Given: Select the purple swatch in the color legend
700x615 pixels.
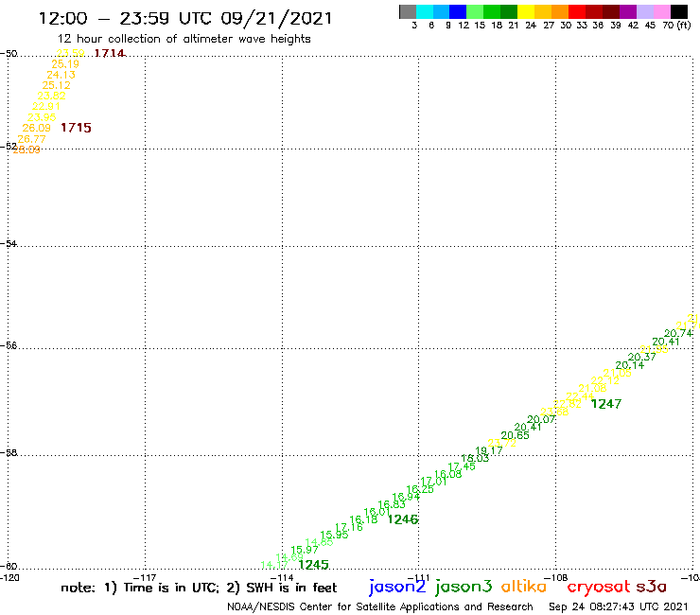Looking at the screenshot, I should pyautogui.click(x=628, y=11).
